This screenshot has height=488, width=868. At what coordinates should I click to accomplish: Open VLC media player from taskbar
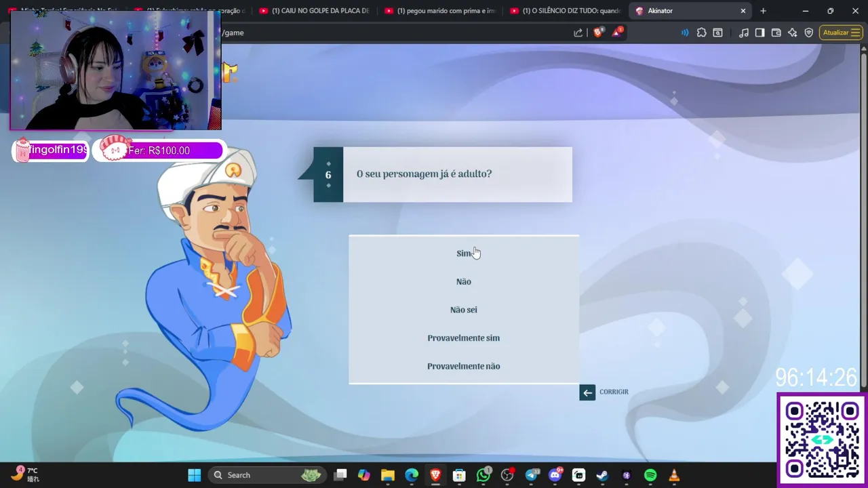[x=674, y=475]
